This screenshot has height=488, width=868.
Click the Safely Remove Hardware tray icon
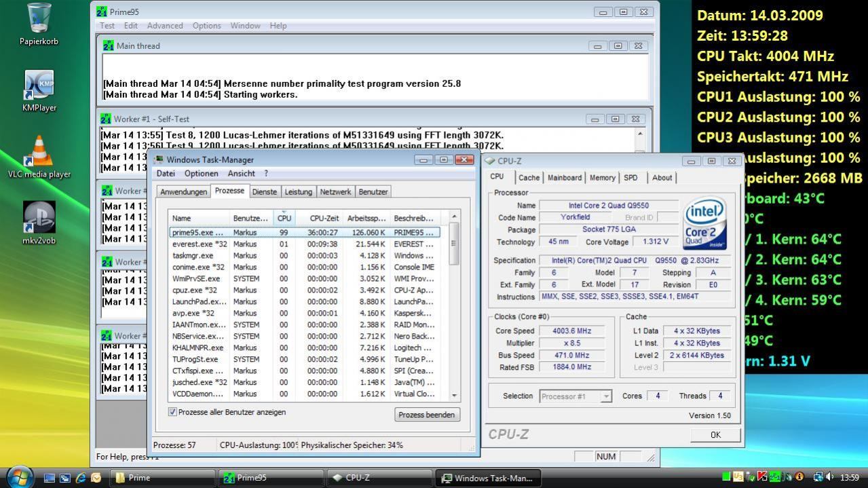point(750,477)
